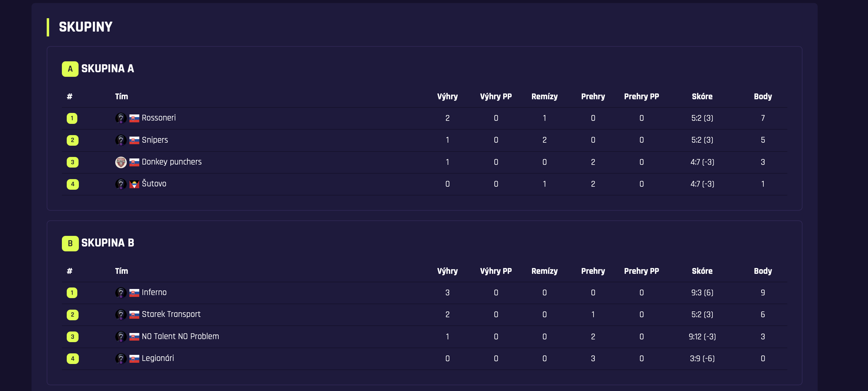The width and height of the screenshot is (868, 391).
Task: Click the Body column header in Skupina A
Action: pyautogui.click(x=762, y=97)
